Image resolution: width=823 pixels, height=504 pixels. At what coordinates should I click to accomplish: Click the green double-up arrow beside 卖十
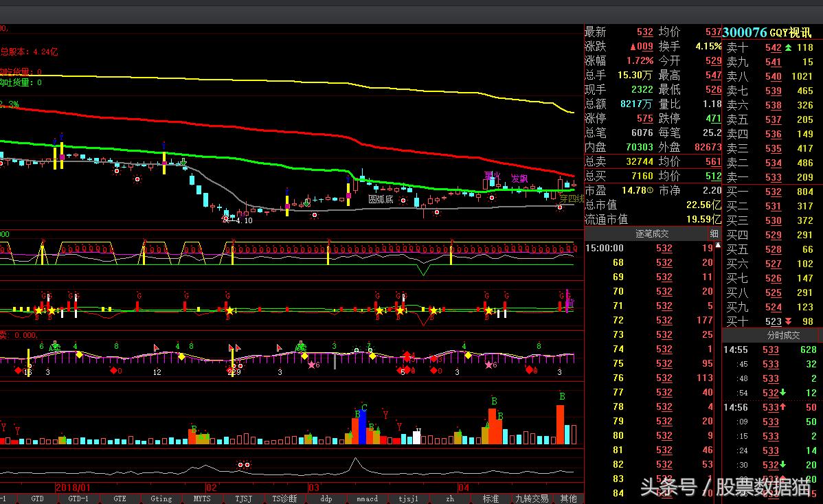(x=788, y=47)
